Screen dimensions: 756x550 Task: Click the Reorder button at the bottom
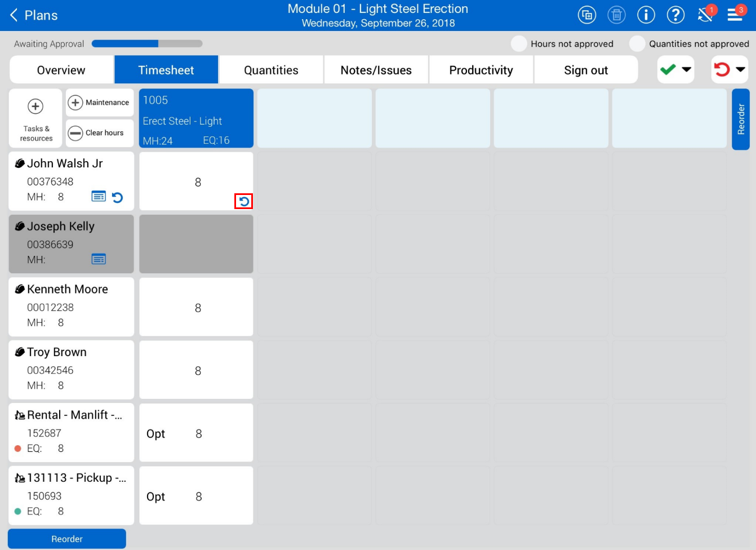tap(67, 539)
